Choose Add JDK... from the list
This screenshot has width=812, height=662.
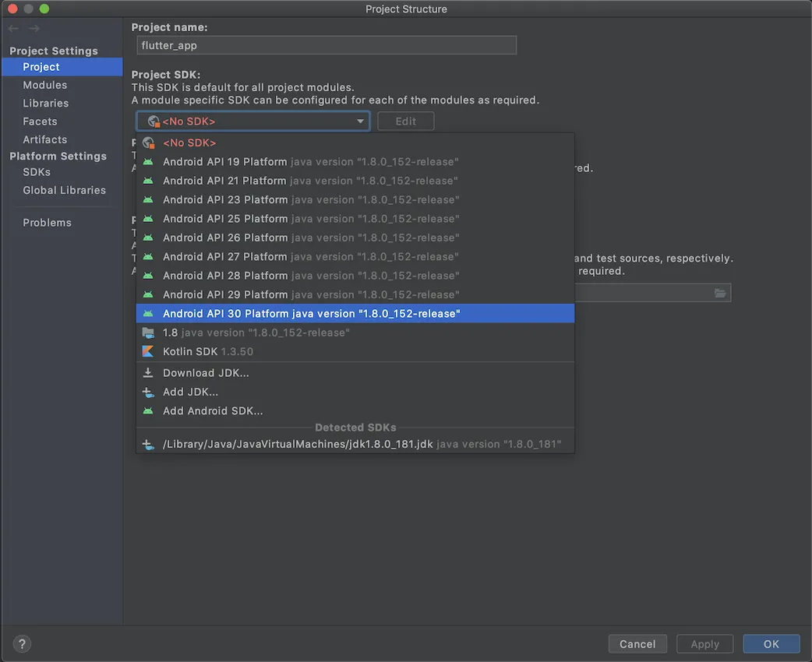coord(190,392)
